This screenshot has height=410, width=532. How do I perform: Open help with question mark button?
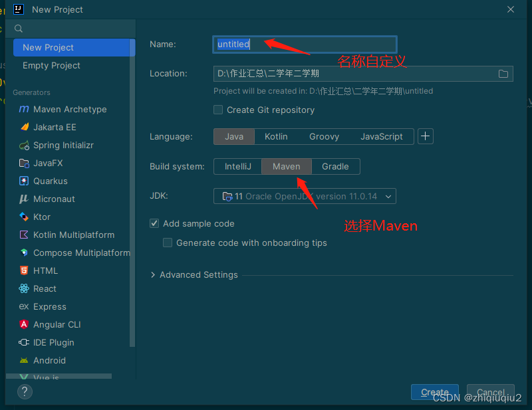(25, 391)
